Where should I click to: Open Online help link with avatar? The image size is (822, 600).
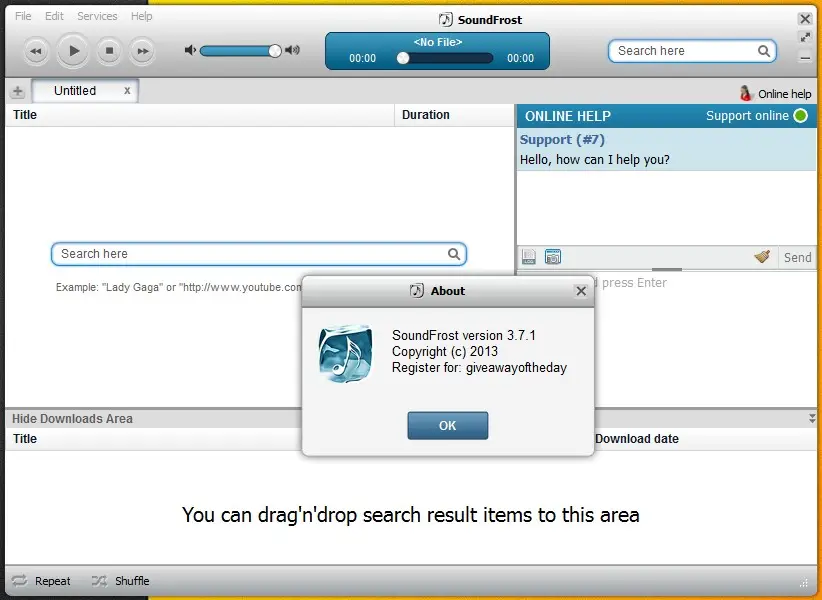(775, 94)
